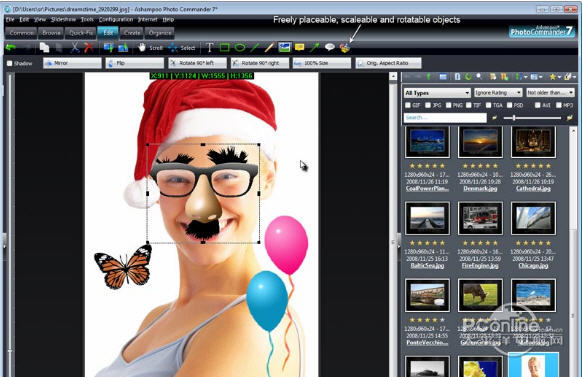The width and height of the screenshot is (583, 377).
Task: Click the Flip button
Action: click(x=135, y=63)
